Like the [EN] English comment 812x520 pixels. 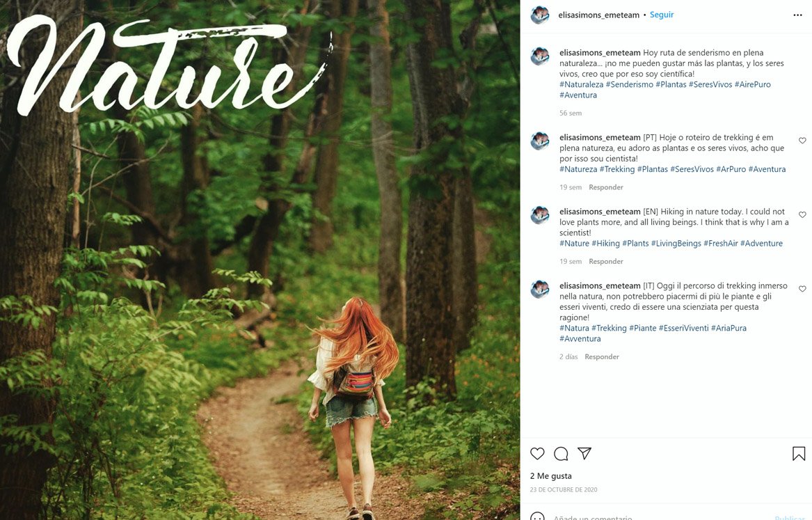(x=802, y=215)
